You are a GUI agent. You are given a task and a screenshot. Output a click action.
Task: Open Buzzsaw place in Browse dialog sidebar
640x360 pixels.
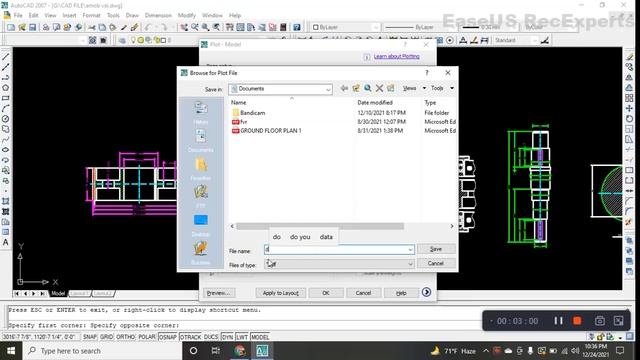[200, 253]
